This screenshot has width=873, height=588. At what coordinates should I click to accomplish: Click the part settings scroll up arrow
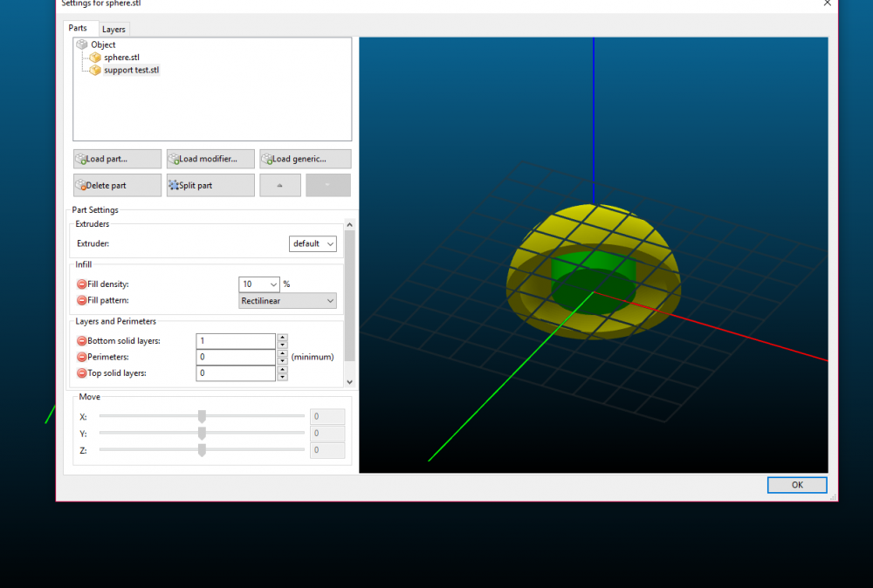click(350, 225)
